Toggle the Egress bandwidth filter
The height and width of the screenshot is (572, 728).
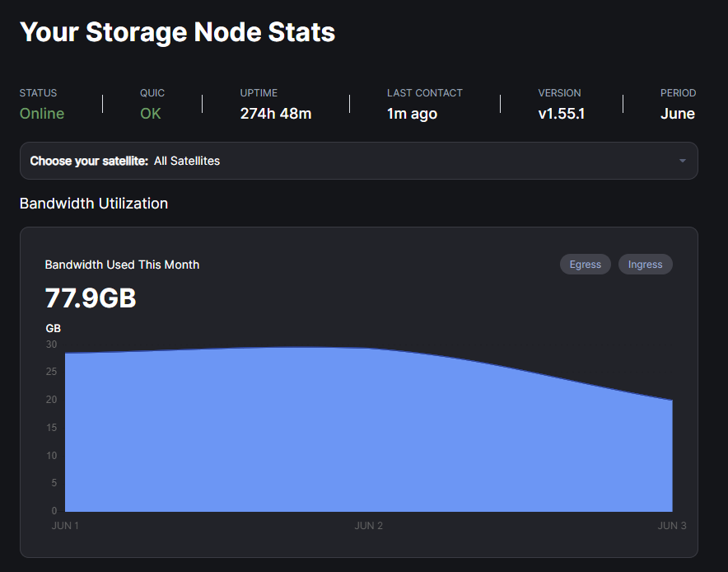coord(585,265)
